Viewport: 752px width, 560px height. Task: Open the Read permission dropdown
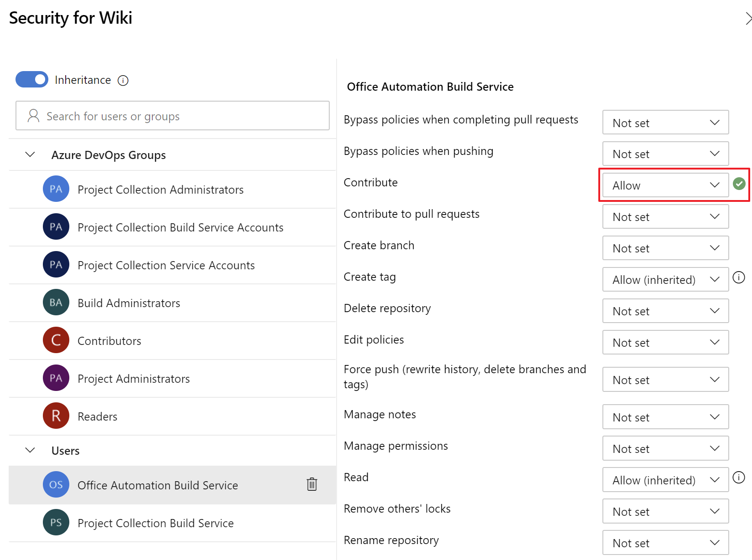665,480
